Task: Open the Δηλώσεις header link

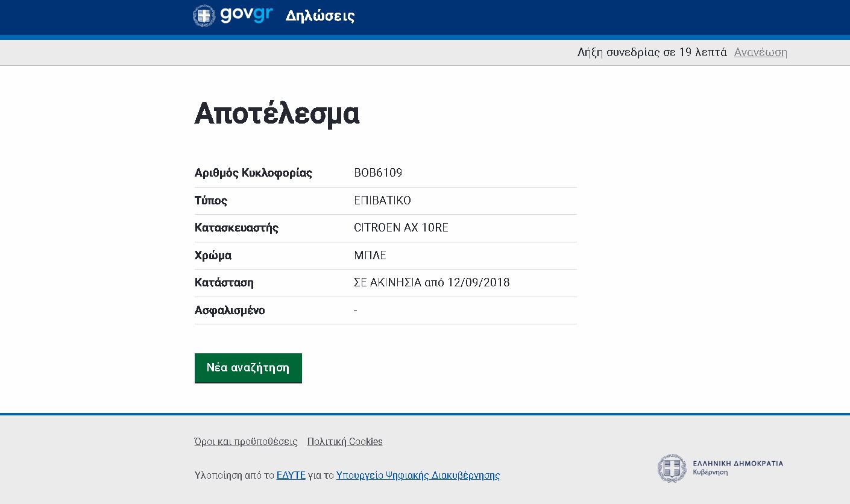Action: click(x=320, y=16)
